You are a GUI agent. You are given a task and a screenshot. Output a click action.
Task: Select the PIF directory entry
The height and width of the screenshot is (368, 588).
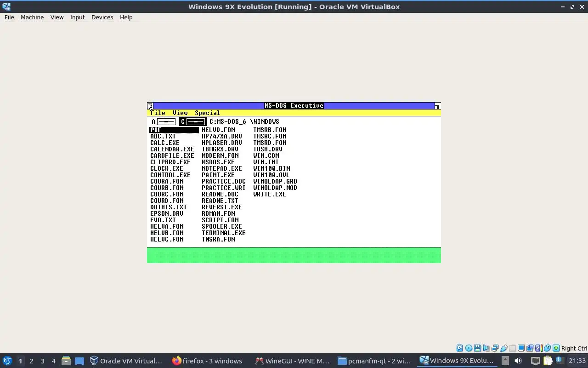click(174, 130)
